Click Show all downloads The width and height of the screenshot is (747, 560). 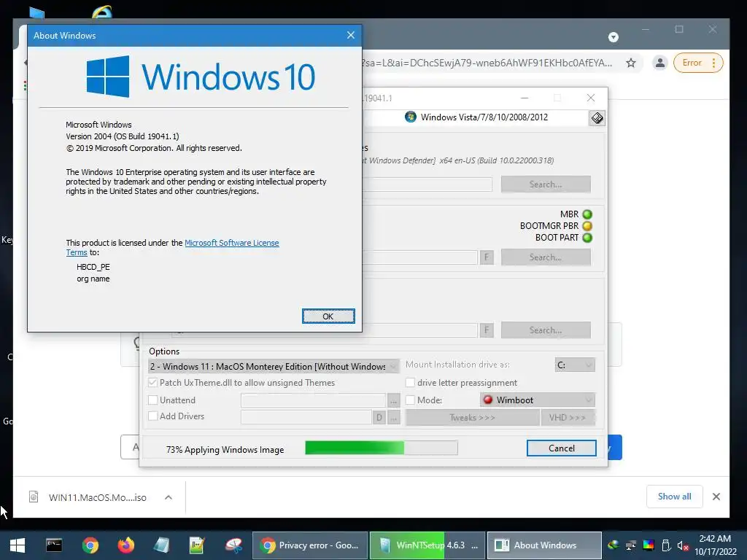[674, 496]
